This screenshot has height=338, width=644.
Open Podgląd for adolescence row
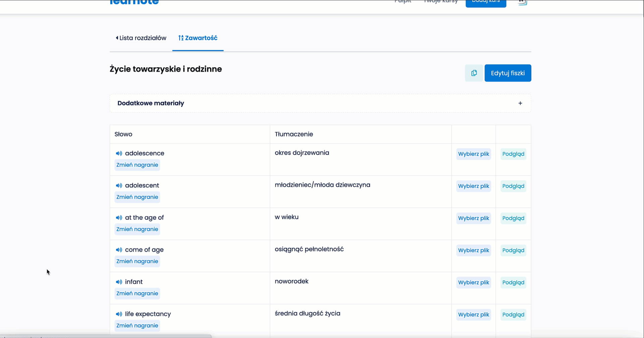tap(513, 154)
